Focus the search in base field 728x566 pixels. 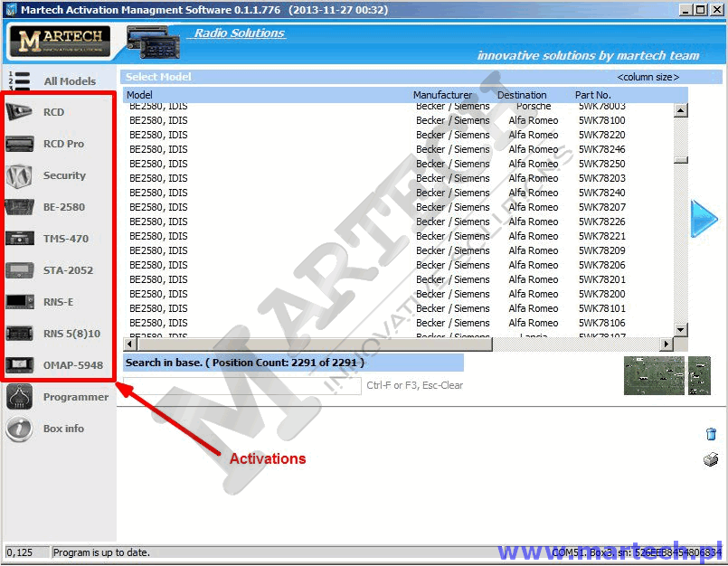click(x=241, y=385)
